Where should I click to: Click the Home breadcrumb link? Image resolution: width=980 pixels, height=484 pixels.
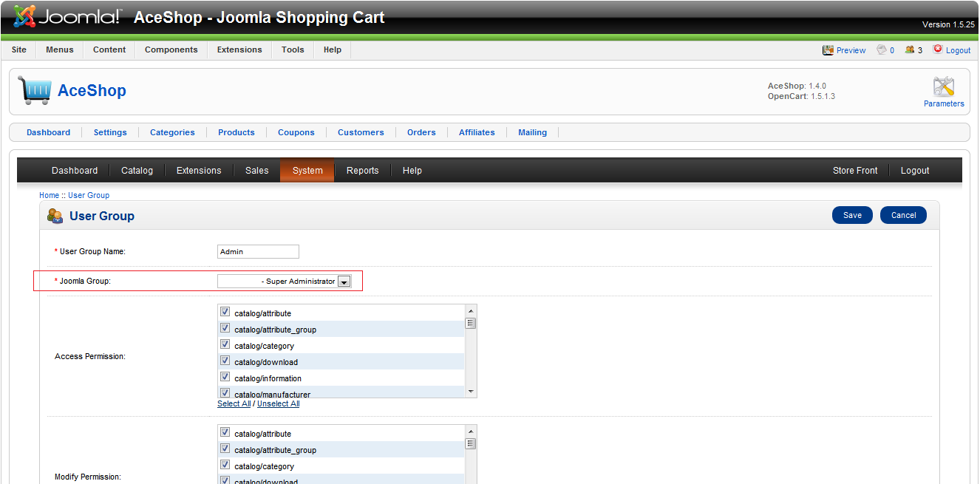pyautogui.click(x=49, y=195)
